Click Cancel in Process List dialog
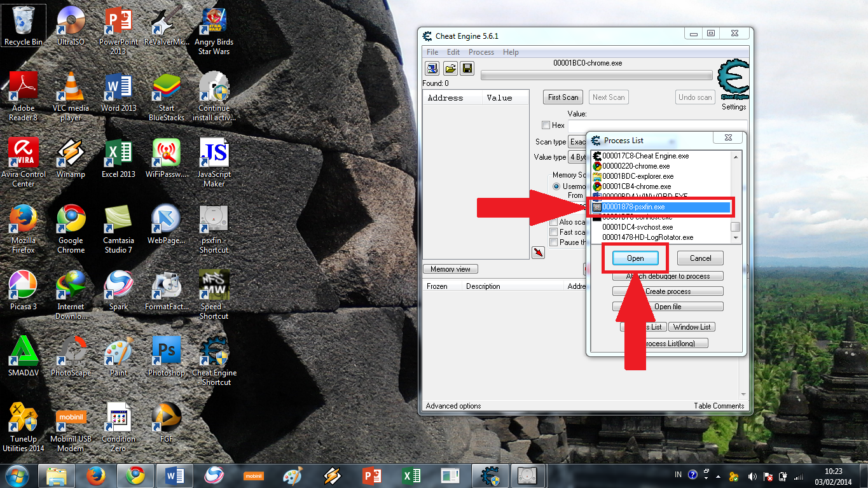 point(700,258)
